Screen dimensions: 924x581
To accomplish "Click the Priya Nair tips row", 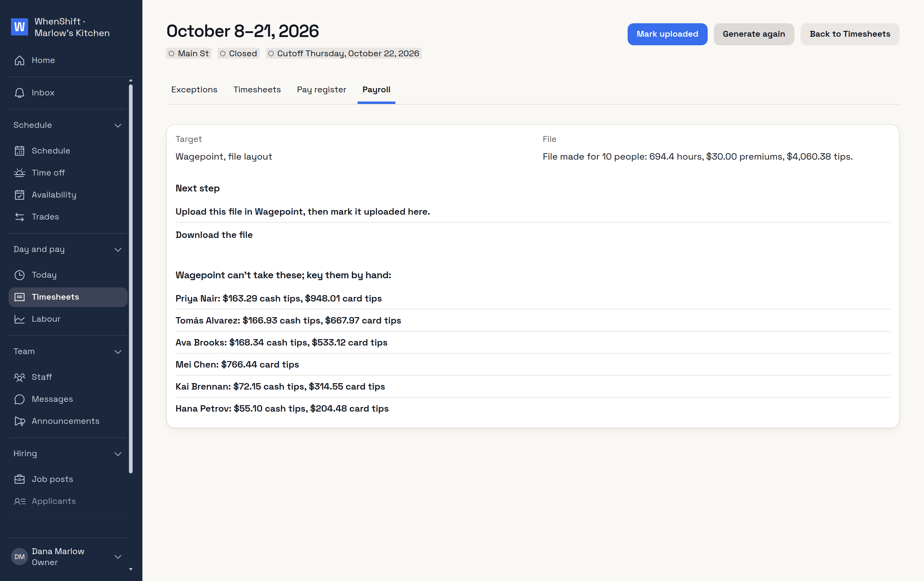I will coord(533,298).
